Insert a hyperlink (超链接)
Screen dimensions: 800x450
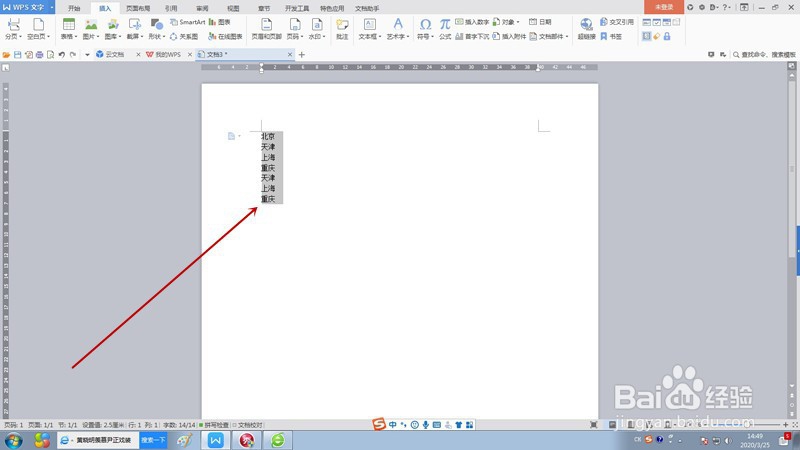[586, 28]
